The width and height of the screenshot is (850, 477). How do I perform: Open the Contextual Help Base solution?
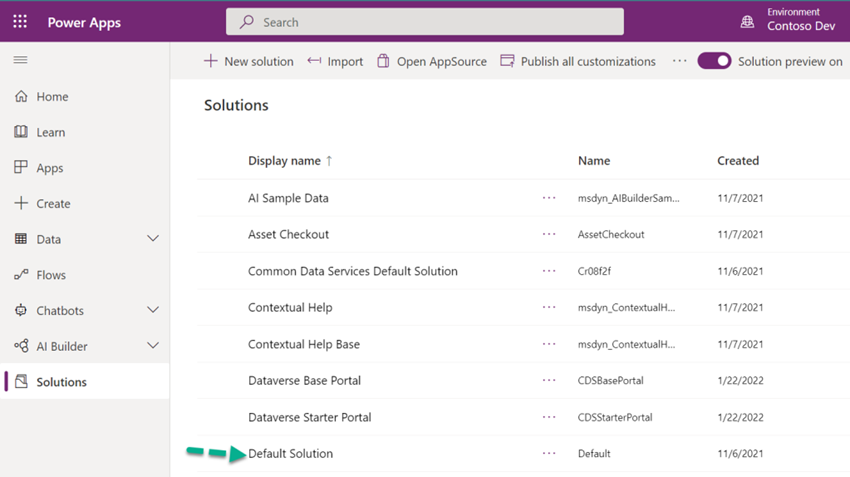[304, 344]
